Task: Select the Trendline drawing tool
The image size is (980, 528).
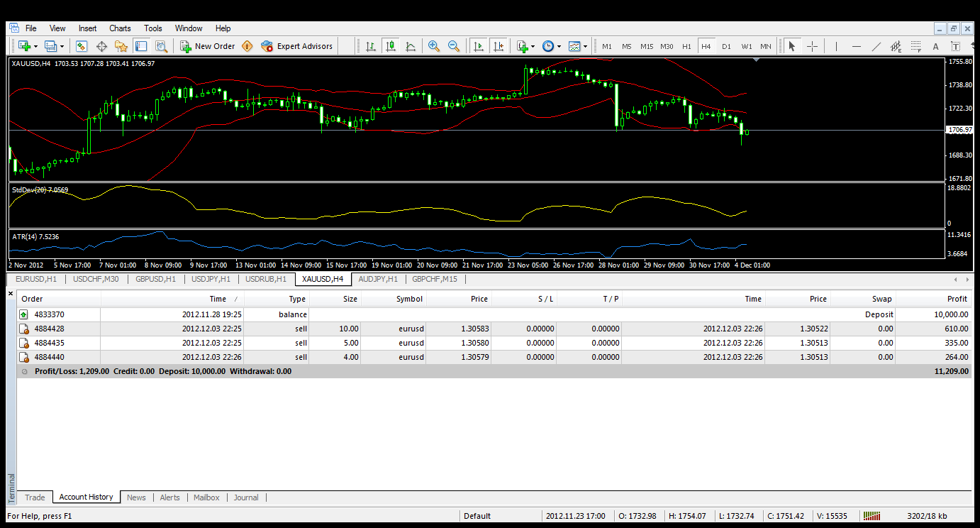Action: [876, 46]
